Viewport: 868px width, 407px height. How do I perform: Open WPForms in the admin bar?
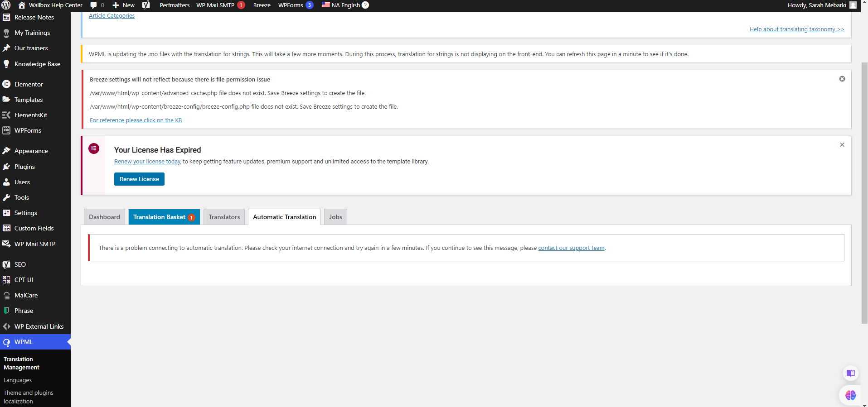296,5
